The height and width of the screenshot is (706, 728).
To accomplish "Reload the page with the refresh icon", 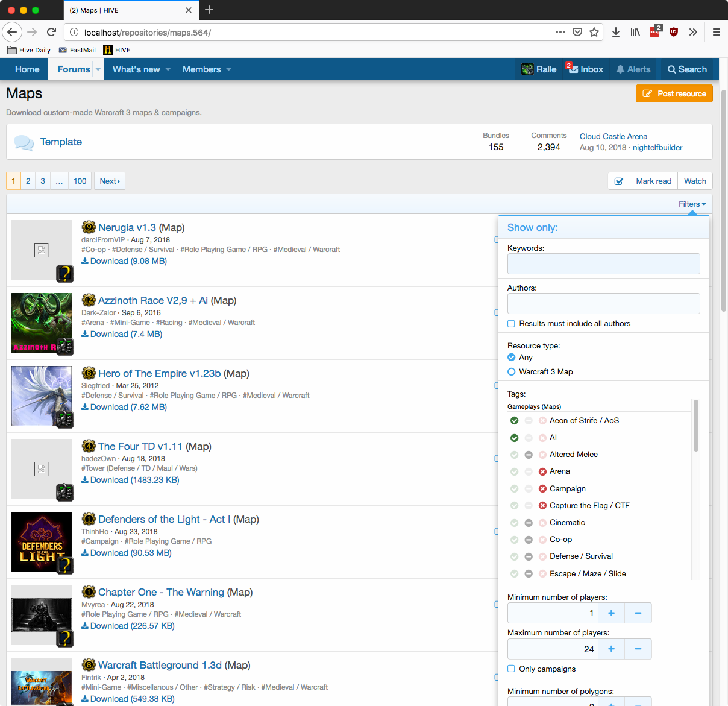I will coord(52,32).
